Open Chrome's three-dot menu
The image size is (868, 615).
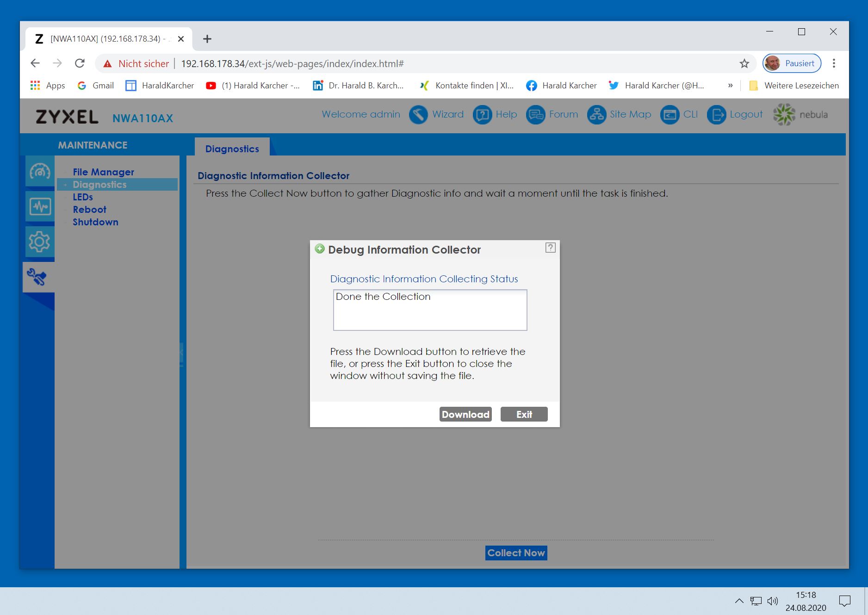[x=834, y=63]
